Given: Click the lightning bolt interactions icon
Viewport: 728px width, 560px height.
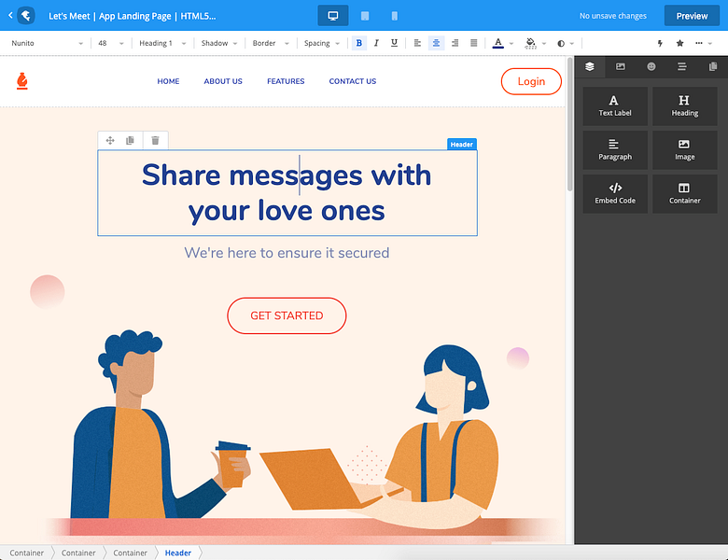Looking at the screenshot, I should [660, 43].
